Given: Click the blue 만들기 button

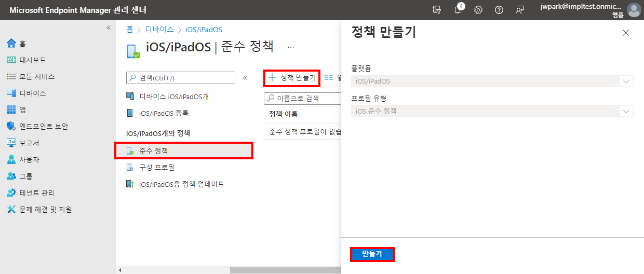Looking at the screenshot, I should point(372,254).
